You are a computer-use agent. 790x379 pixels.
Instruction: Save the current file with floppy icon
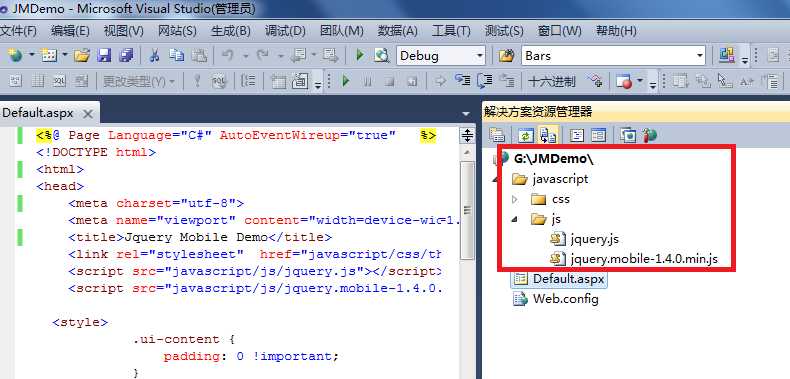click(x=104, y=55)
